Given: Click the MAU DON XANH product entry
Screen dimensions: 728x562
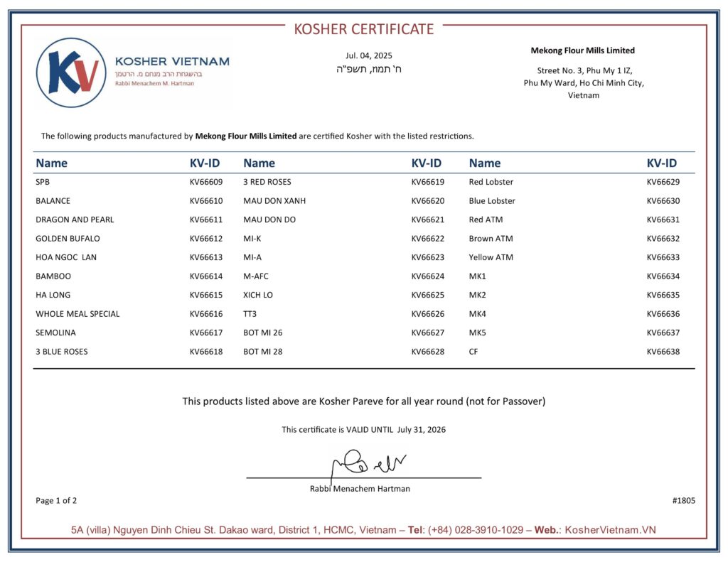Looking at the screenshot, I should coord(274,201).
